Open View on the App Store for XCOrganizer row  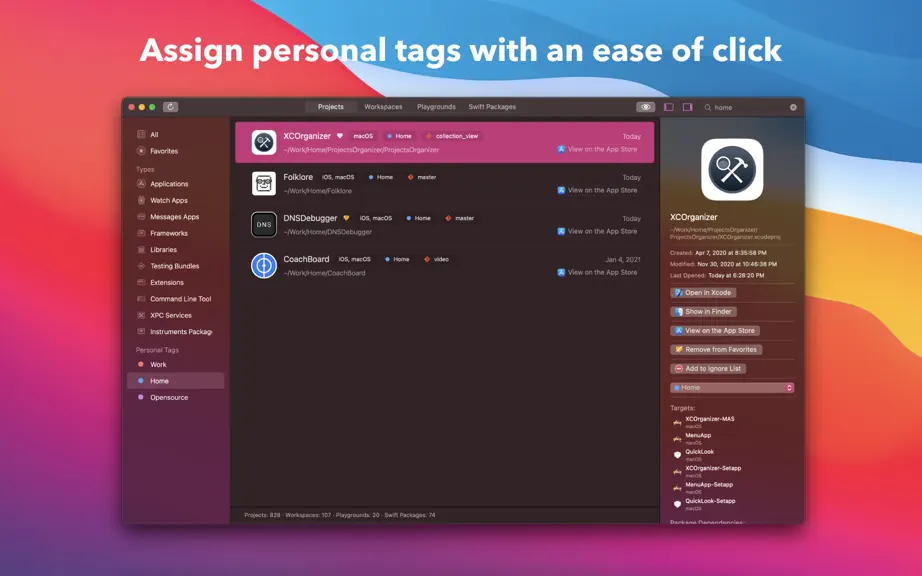[597, 149]
